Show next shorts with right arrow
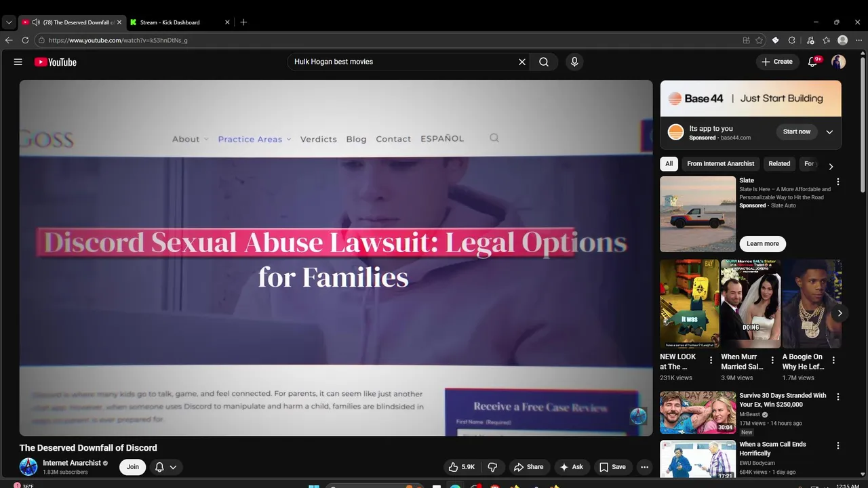 [x=840, y=313]
